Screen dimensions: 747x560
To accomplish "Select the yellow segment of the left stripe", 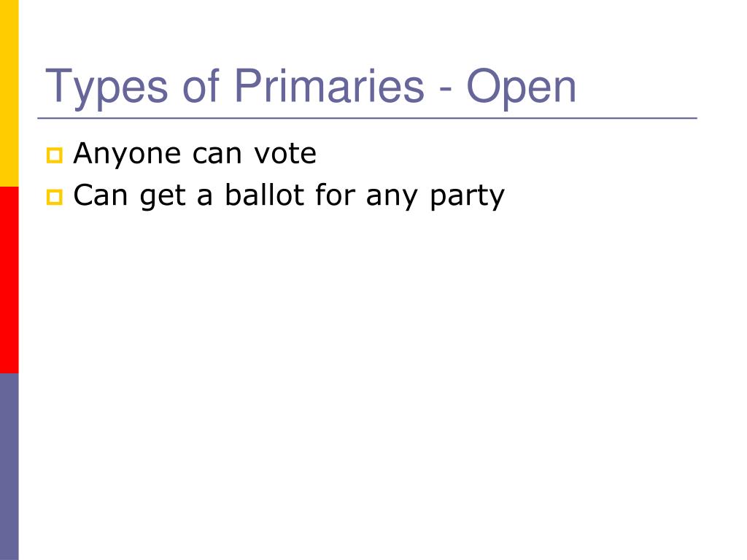I will pos(9,93).
